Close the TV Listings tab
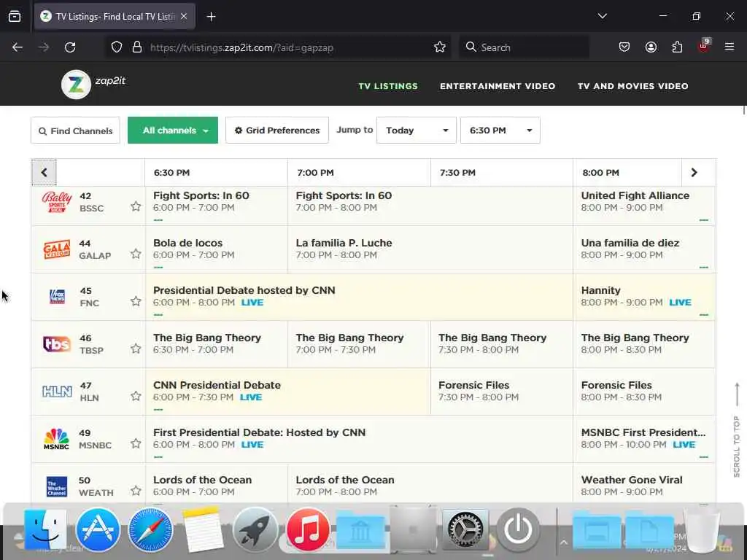747x560 pixels. pos(184,16)
